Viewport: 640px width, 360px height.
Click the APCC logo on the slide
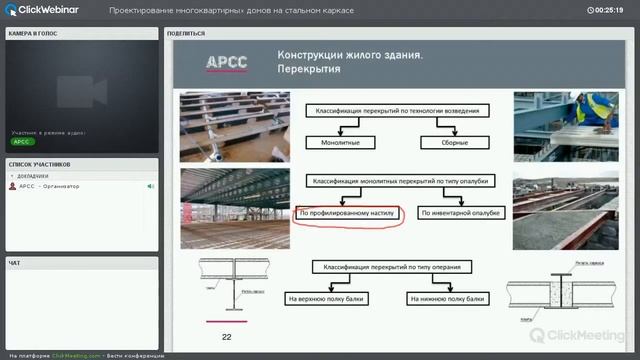point(227,63)
